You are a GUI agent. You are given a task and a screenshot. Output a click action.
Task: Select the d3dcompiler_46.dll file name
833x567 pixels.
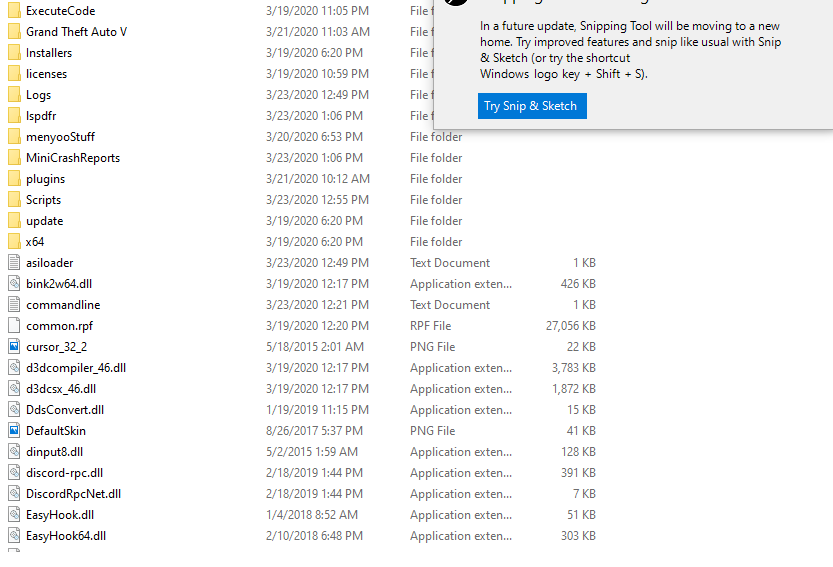tap(75, 368)
